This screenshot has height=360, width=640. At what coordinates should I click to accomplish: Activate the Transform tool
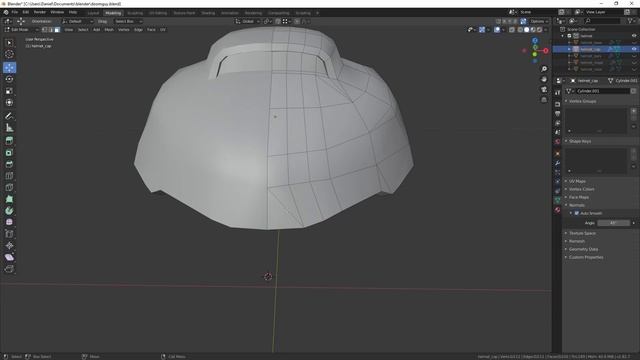(9, 102)
